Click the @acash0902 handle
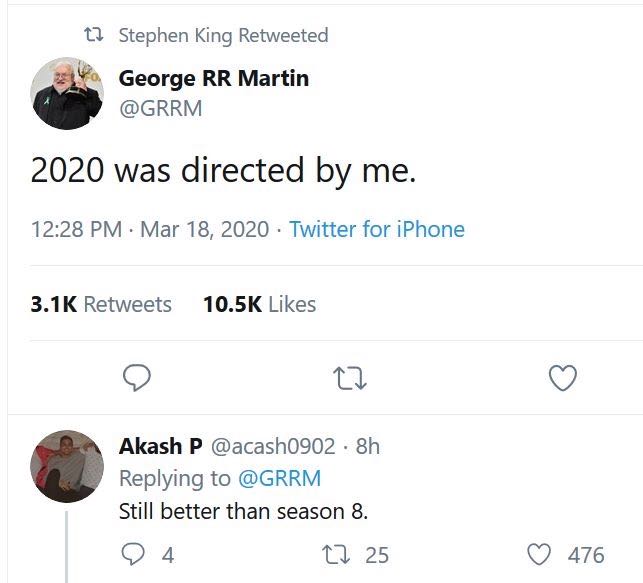643x583 pixels. tap(273, 446)
